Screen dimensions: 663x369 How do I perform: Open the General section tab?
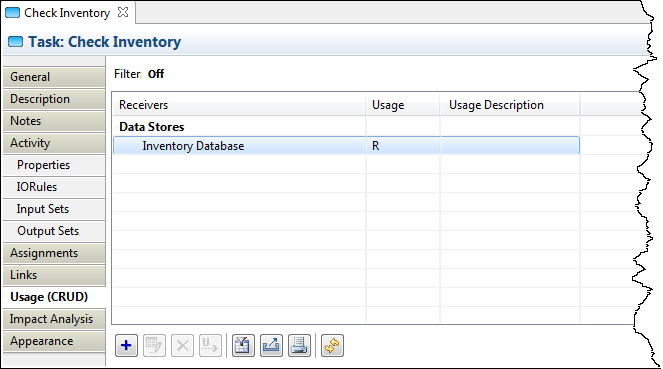(54, 77)
